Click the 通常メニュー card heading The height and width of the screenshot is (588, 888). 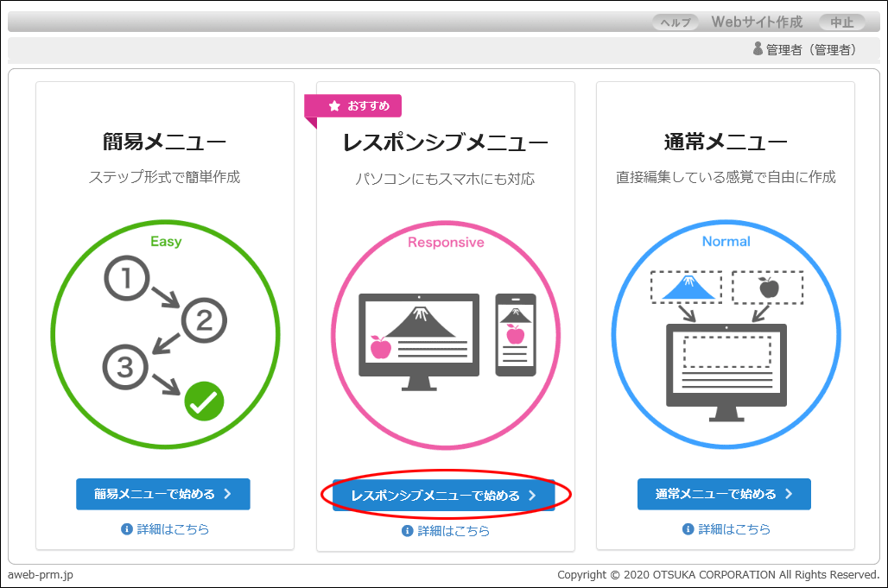coord(726,142)
